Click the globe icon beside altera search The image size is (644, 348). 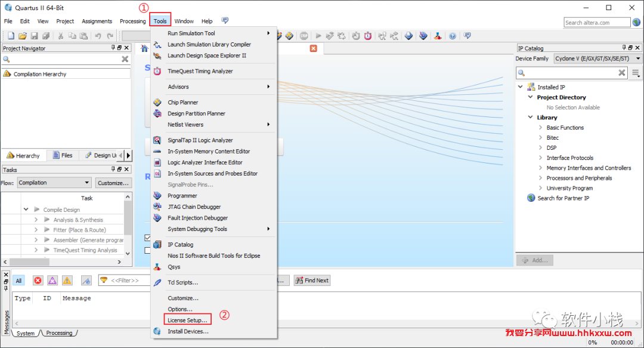tap(636, 22)
